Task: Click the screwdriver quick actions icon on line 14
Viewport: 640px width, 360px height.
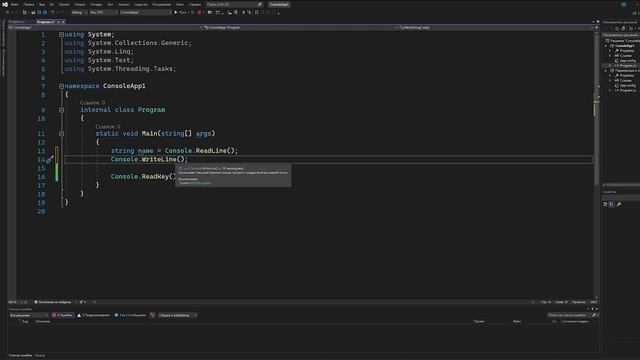Action: tap(49, 160)
